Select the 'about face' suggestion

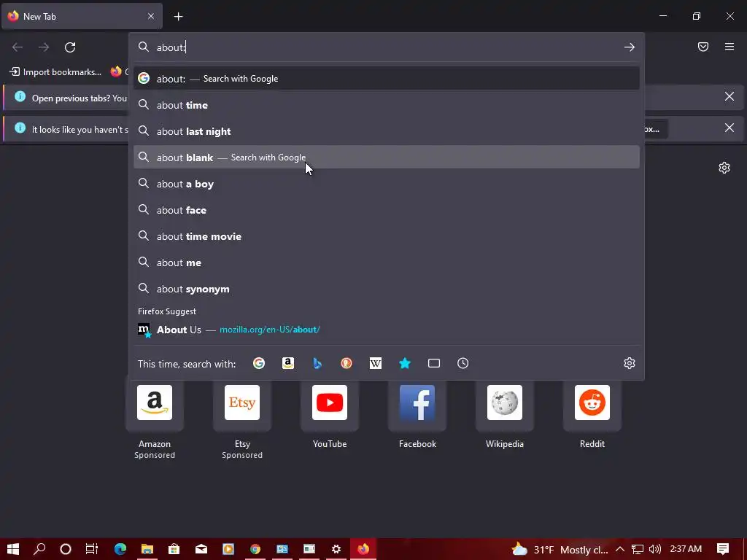tap(387, 210)
